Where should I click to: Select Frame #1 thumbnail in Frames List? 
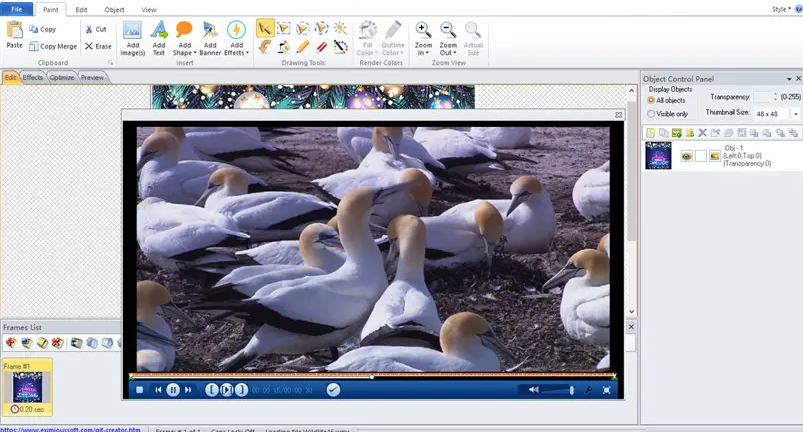[26, 386]
